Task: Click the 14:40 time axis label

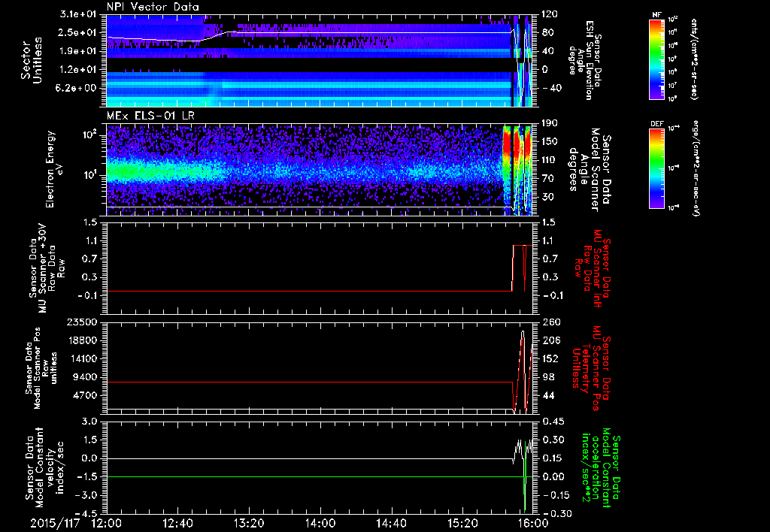Action: pyautogui.click(x=391, y=523)
